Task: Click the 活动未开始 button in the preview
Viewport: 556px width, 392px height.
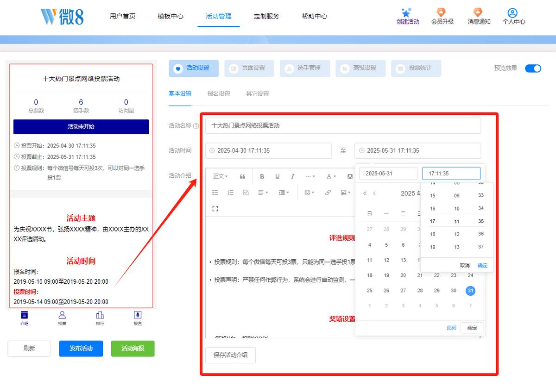Action: point(81,126)
